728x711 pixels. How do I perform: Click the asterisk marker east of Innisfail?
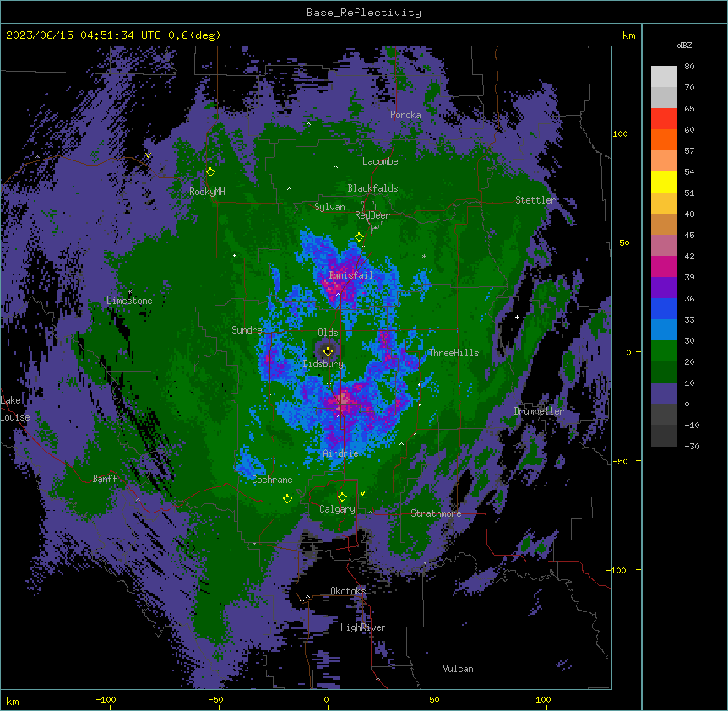[x=424, y=256]
